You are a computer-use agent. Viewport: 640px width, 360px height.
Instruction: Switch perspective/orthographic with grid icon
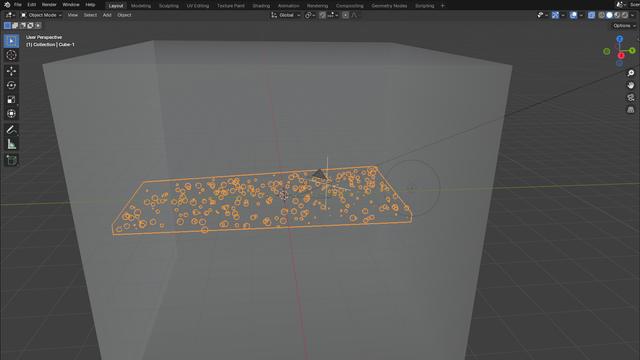click(x=631, y=110)
